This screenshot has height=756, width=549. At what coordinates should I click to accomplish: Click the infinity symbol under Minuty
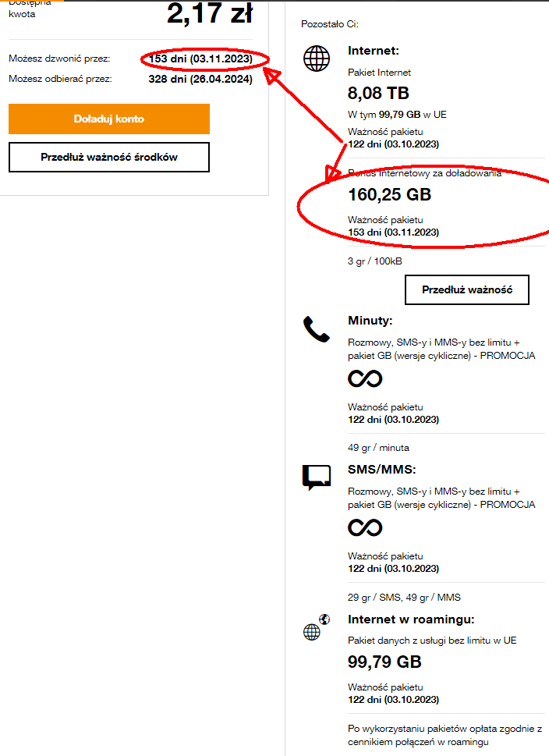365,378
